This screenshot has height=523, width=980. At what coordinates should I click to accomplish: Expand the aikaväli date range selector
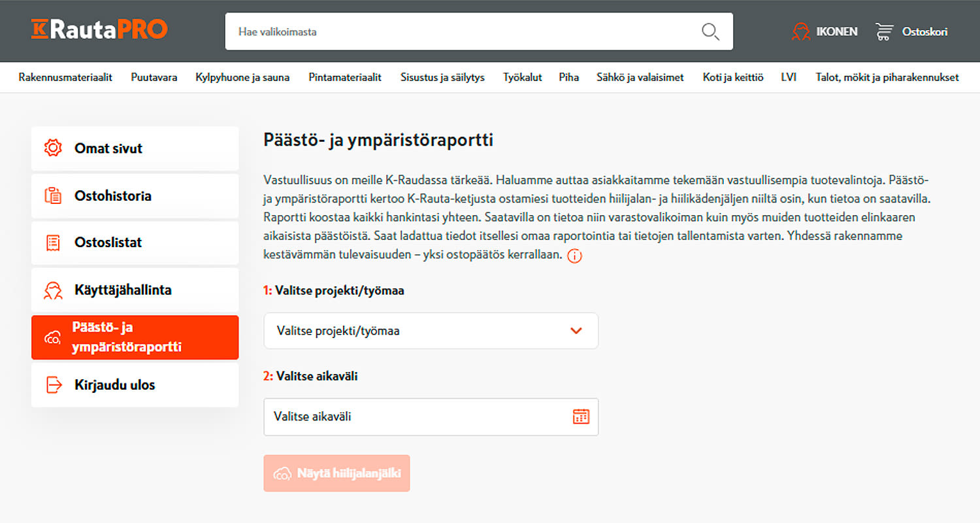[x=431, y=416]
